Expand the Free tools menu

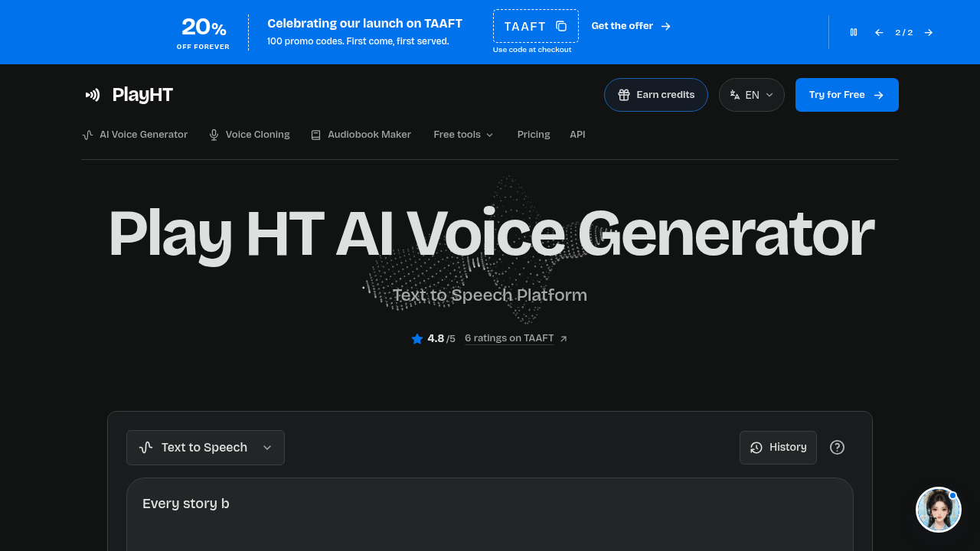[x=463, y=135]
